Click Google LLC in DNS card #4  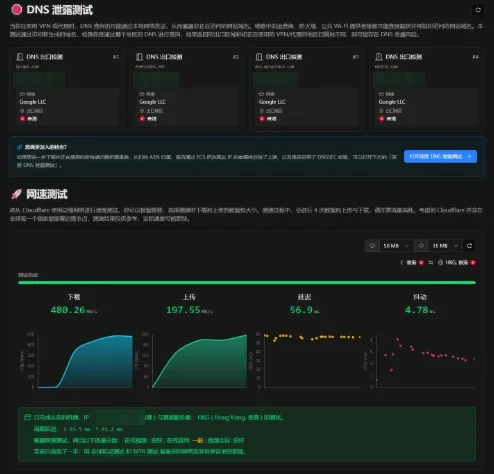coord(392,102)
